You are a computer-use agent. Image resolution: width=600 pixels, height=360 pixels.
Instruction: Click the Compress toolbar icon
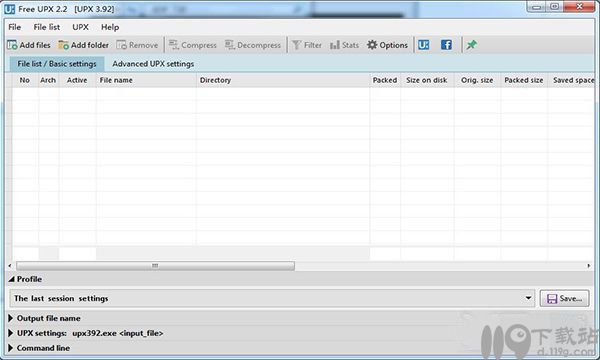click(174, 45)
